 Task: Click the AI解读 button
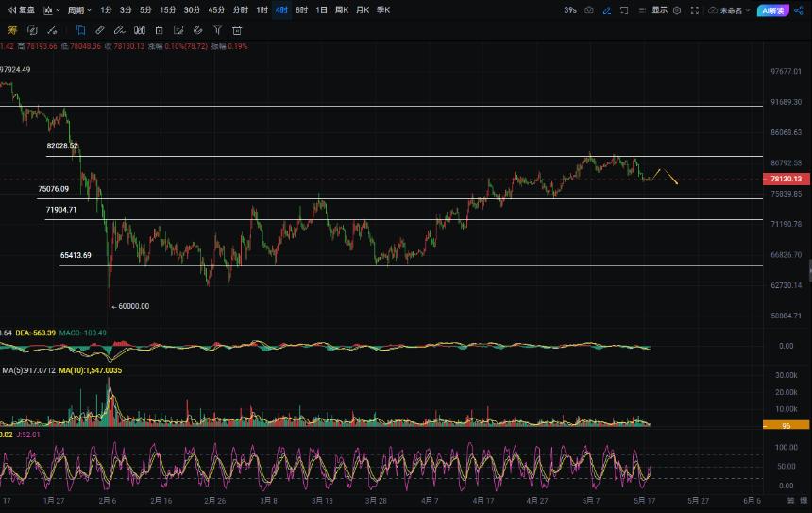click(x=773, y=10)
